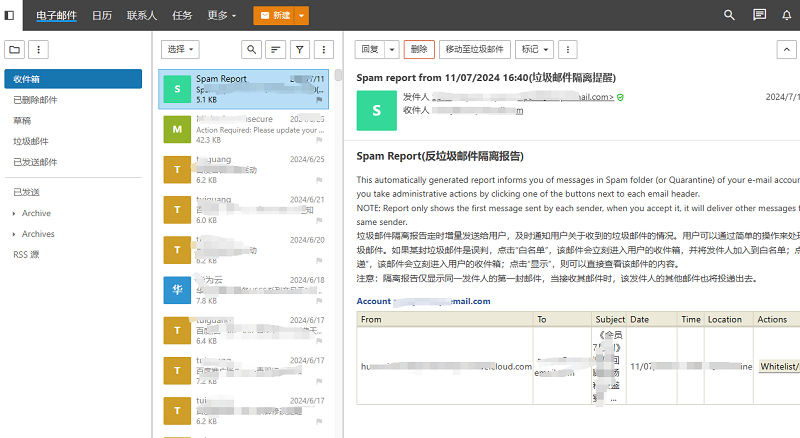
Task: Open the notifications bell
Action: click(787, 15)
